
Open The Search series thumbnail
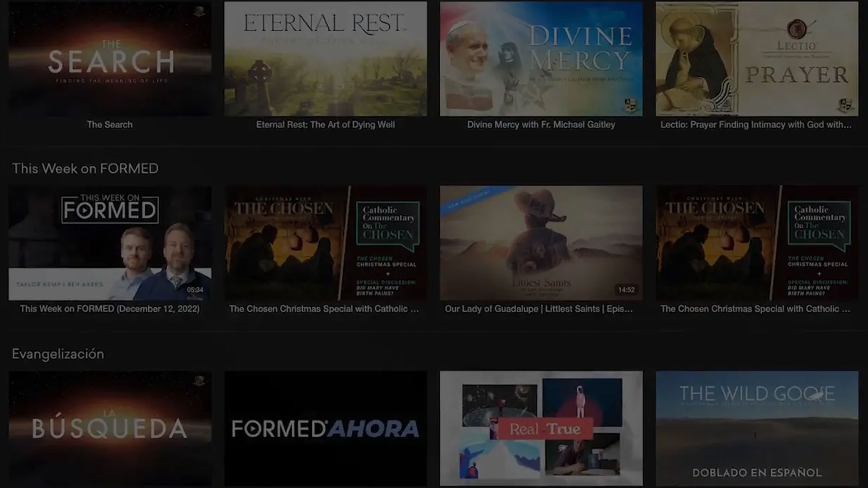(x=110, y=59)
